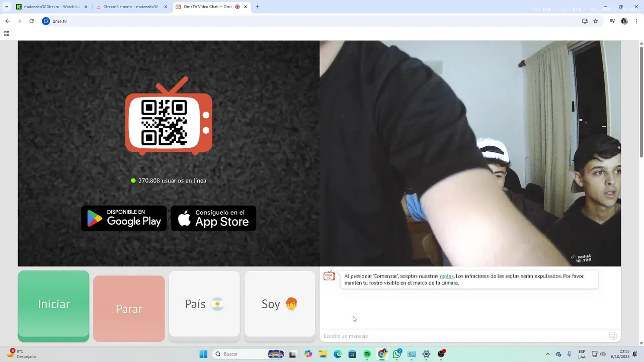Click the install app icon in address bar
Image resolution: width=644 pixels, height=362 pixels.
tap(585, 21)
